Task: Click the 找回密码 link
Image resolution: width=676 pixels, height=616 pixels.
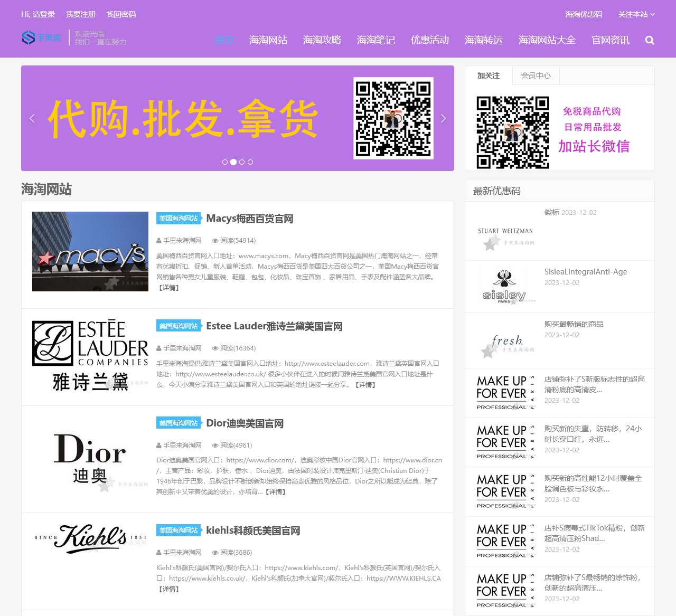Action: pos(121,14)
